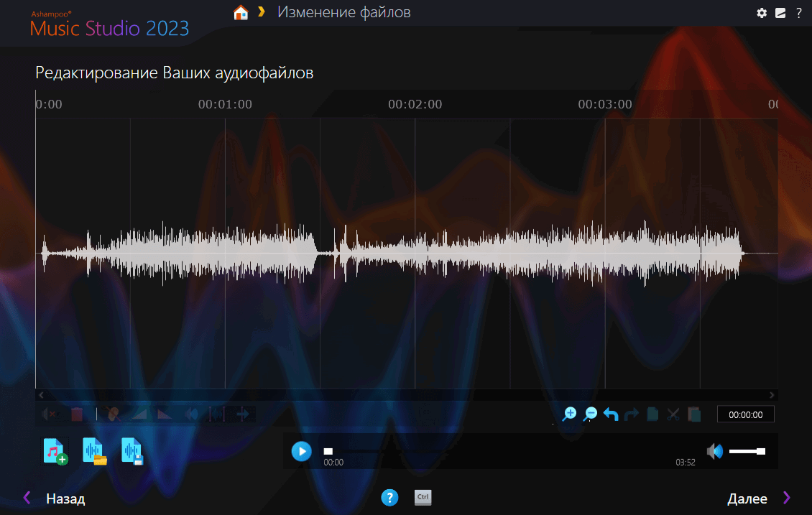Click the normalize waveform-between-bars icon
Image resolution: width=812 pixels, height=515 pixels.
point(217,414)
